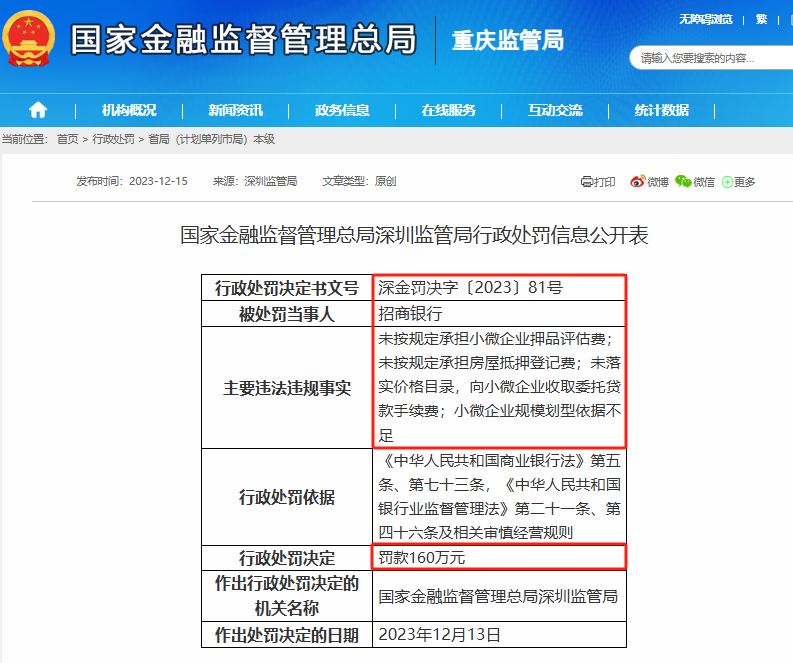Viewport: 793px width, 663px height.
Task: Open the 统计数据 menu
Action: pos(662,110)
